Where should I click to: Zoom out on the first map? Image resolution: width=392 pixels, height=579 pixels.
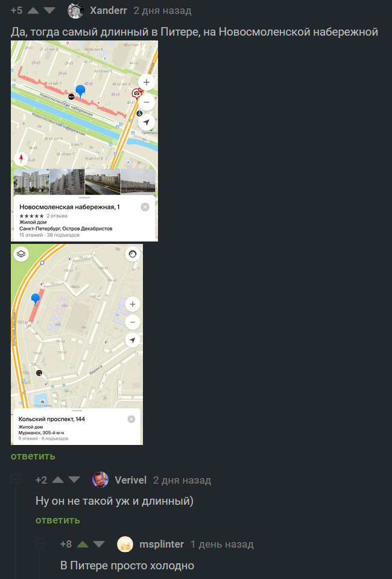click(x=147, y=102)
